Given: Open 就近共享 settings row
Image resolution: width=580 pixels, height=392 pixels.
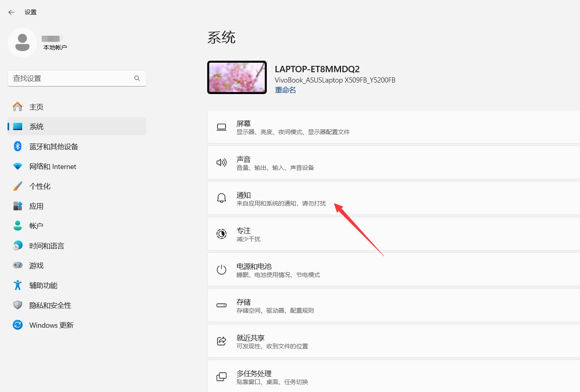Looking at the screenshot, I should point(393,341).
